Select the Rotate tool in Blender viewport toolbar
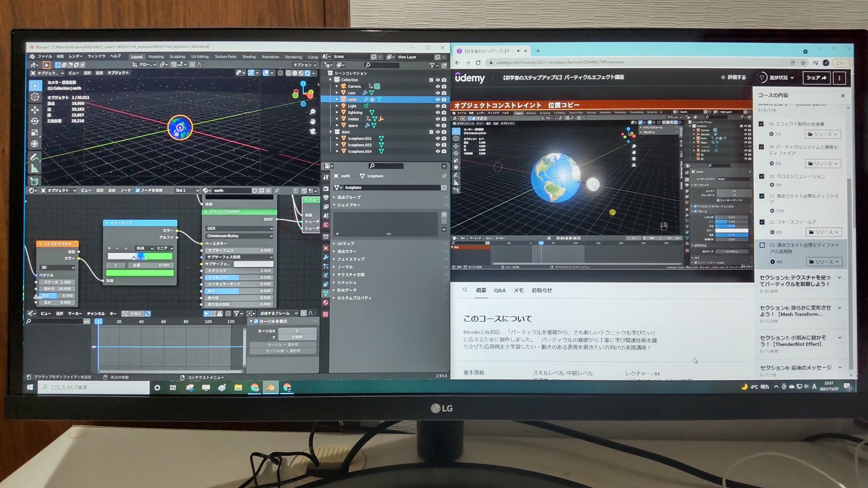The width and height of the screenshot is (868, 488). coord(35,121)
